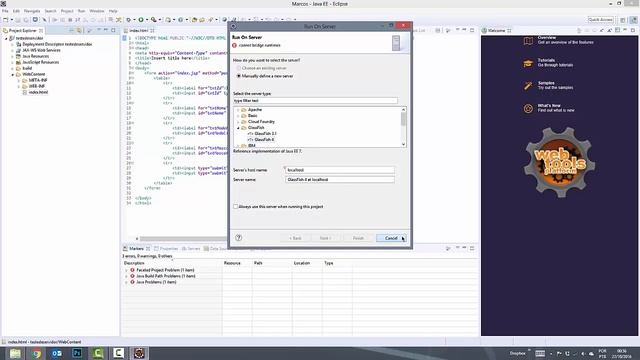Open the Navigate menu
The height and width of the screenshot is (360, 640).
(32, 11)
